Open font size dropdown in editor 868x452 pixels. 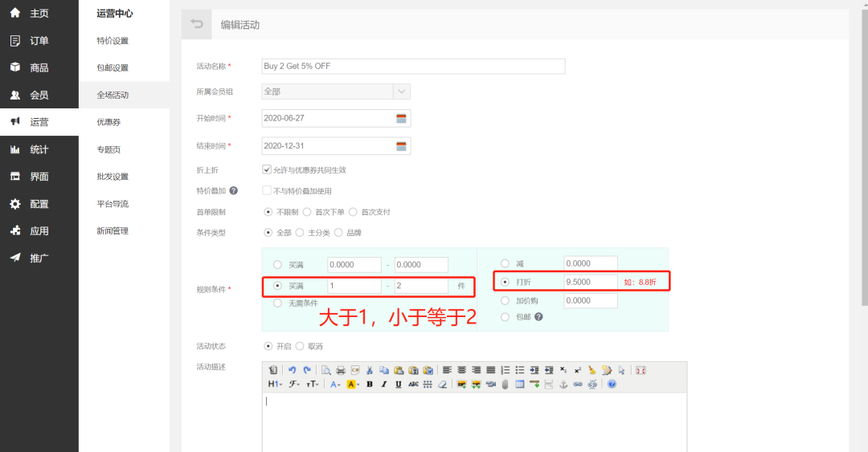312,384
